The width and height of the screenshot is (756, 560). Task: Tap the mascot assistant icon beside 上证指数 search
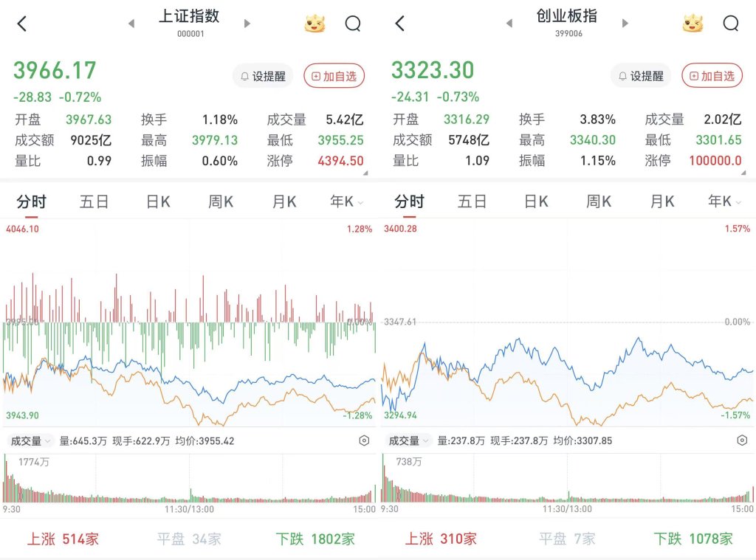[x=316, y=23]
